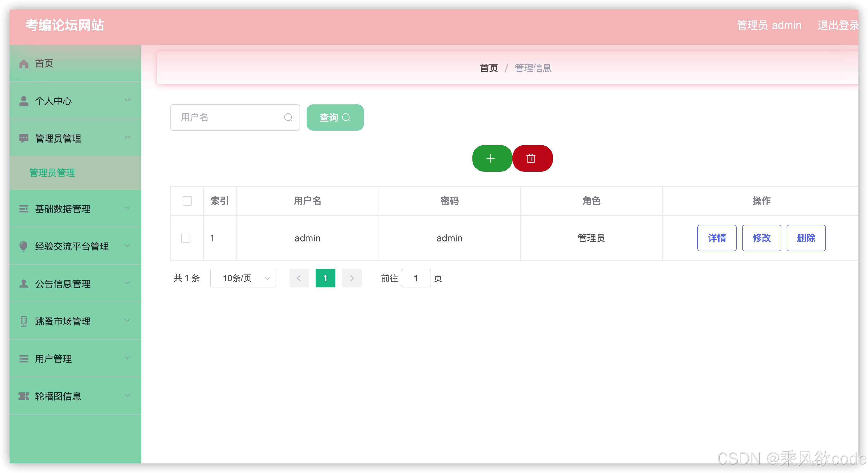Click the green plus button to add admin
The image size is (868, 473).
pos(491,158)
